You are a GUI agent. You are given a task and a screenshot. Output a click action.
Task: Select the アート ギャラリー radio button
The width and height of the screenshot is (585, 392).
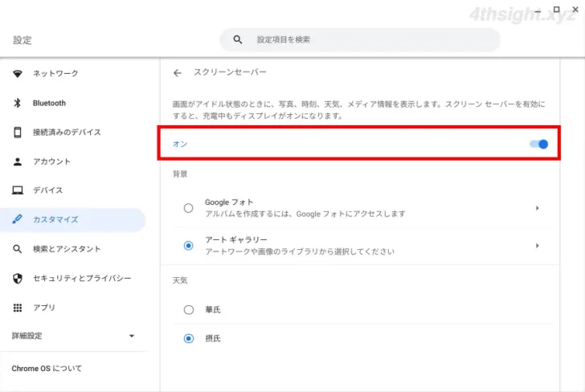click(x=188, y=246)
